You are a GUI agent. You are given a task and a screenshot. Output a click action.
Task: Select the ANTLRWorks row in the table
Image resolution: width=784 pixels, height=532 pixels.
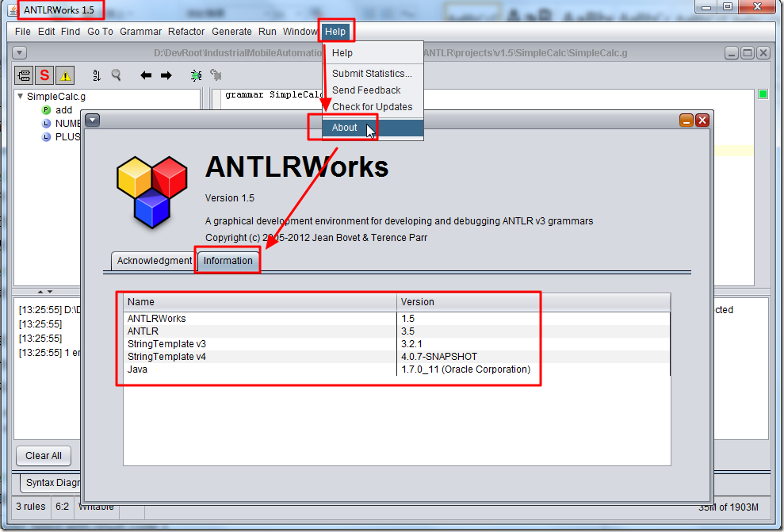pyautogui.click(x=396, y=319)
